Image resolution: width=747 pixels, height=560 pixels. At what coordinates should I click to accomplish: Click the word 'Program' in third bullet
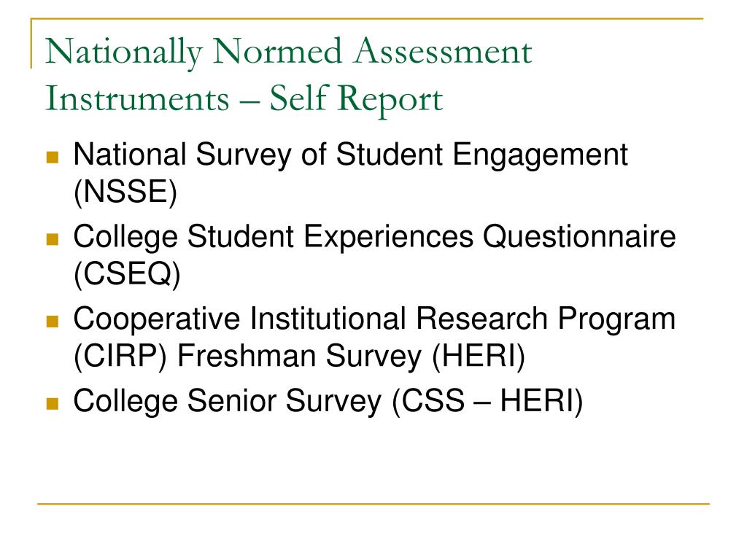616,320
